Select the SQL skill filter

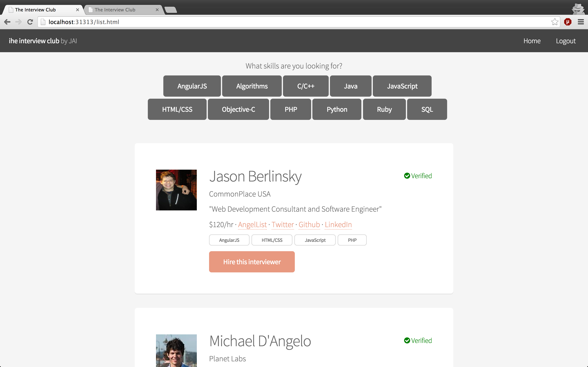427,109
